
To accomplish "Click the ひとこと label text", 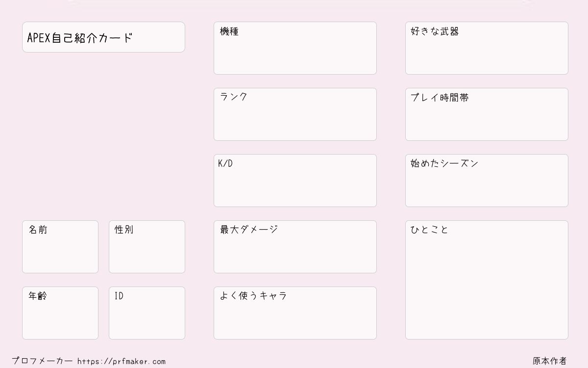I will pyautogui.click(x=429, y=230).
